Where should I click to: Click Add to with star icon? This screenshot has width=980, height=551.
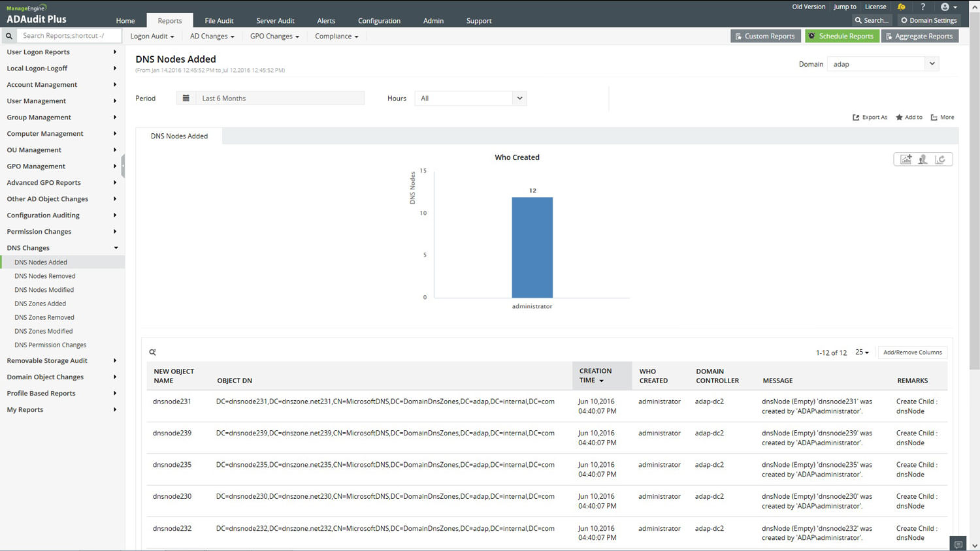tap(909, 118)
